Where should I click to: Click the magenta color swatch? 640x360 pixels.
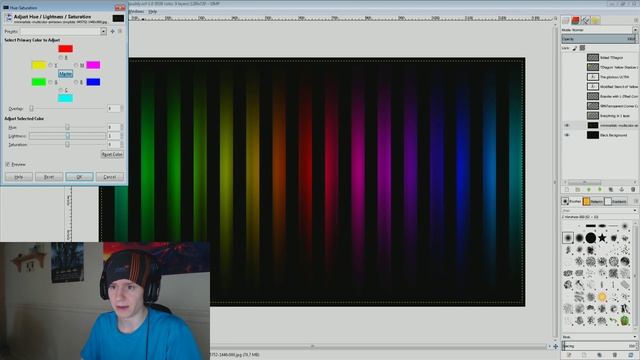coord(93,65)
